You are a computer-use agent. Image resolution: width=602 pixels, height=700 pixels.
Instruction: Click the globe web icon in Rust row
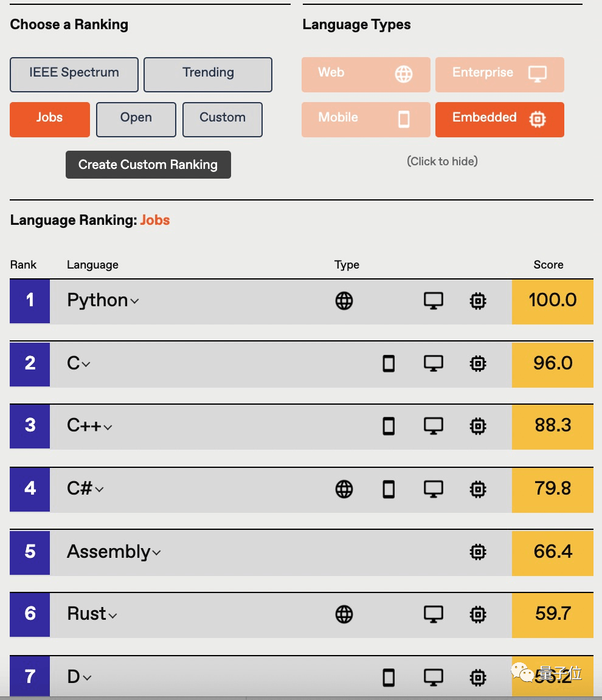344,614
